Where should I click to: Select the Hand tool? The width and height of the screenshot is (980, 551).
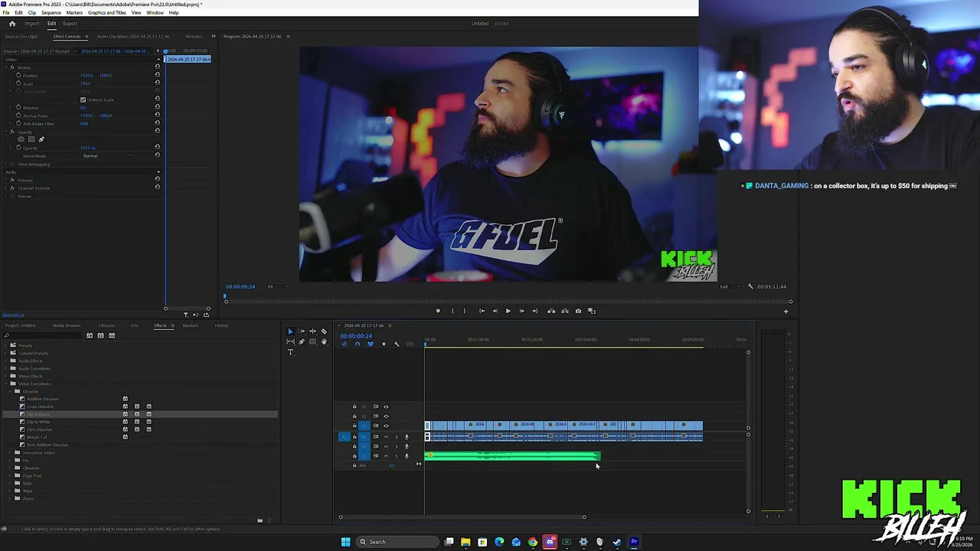click(324, 341)
